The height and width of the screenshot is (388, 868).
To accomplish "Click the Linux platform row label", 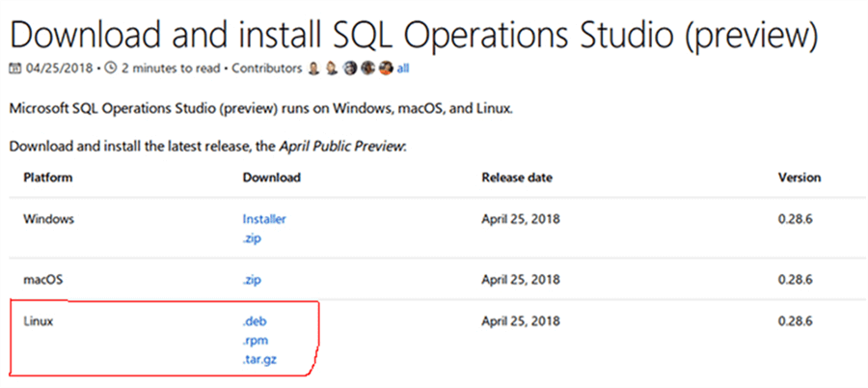I will [x=38, y=321].
